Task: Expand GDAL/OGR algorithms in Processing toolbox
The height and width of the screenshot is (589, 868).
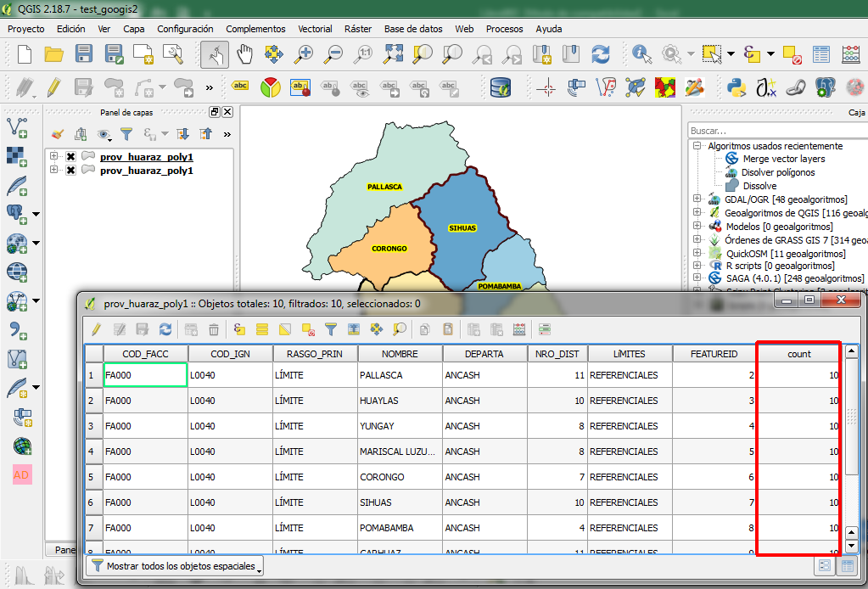Action: click(697, 199)
